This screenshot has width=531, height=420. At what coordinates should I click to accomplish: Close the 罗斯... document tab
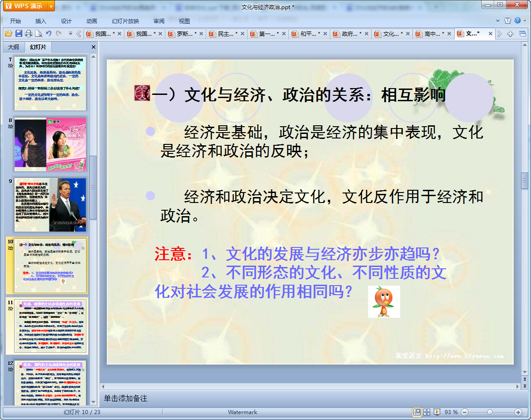coord(201,34)
